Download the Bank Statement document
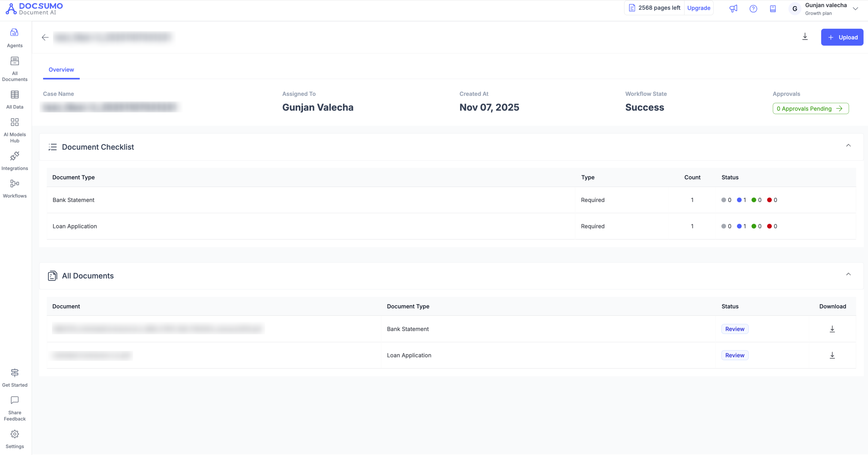 click(x=832, y=329)
